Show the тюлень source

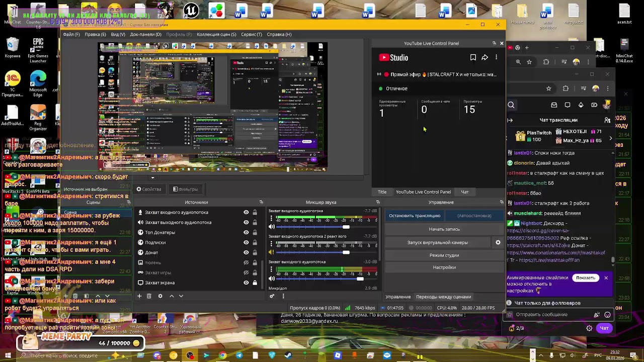point(246,262)
